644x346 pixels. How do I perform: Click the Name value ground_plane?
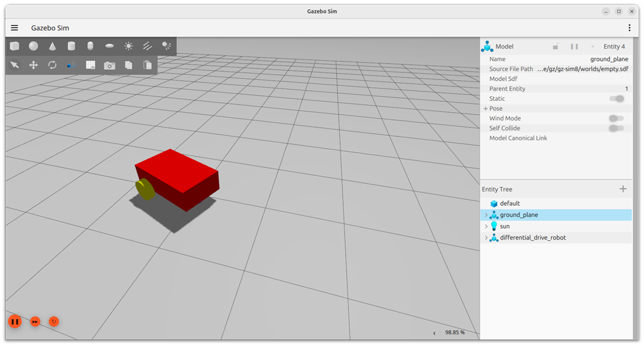point(609,59)
